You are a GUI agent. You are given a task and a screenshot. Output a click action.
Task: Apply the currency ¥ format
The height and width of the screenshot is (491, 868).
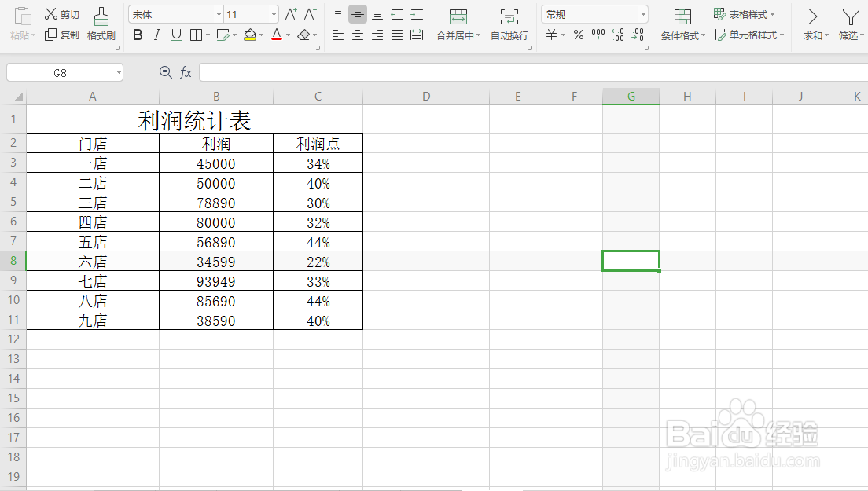(551, 35)
